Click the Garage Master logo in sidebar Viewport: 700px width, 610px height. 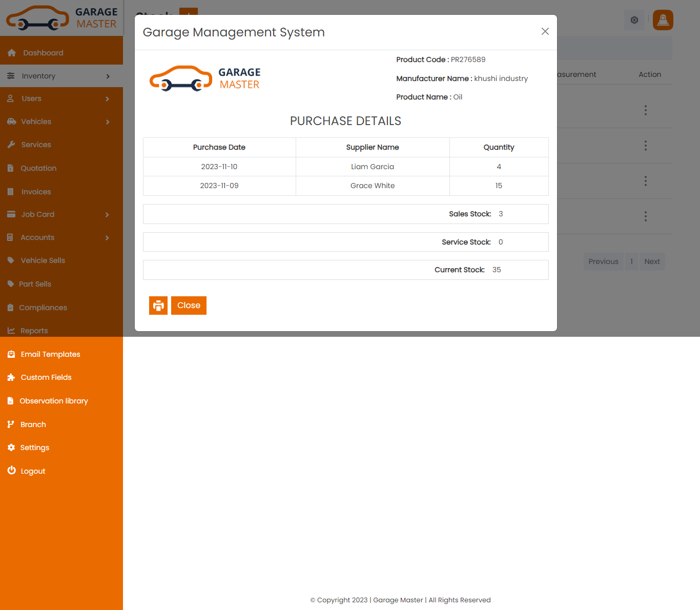pyautogui.click(x=61, y=18)
